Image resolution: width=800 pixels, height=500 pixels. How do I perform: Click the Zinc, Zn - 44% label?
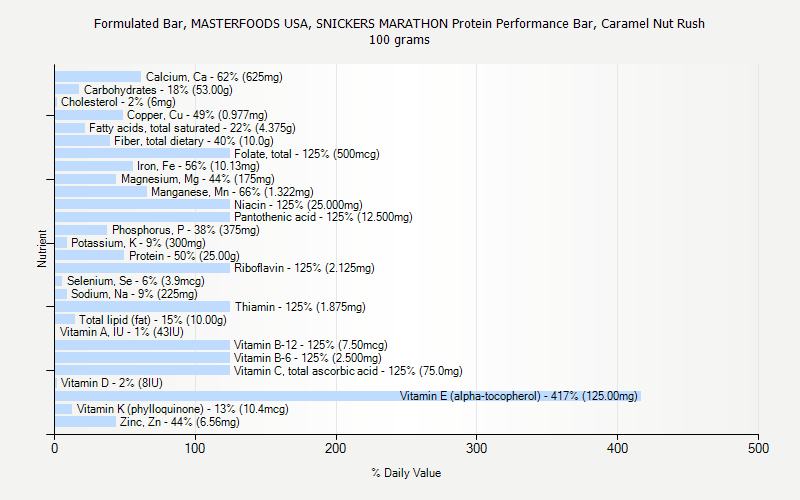pyautogui.click(x=180, y=422)
